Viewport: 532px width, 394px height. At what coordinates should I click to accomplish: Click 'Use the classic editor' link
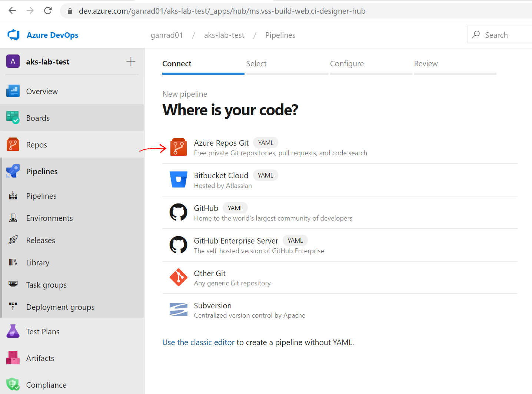pos(198,342)
